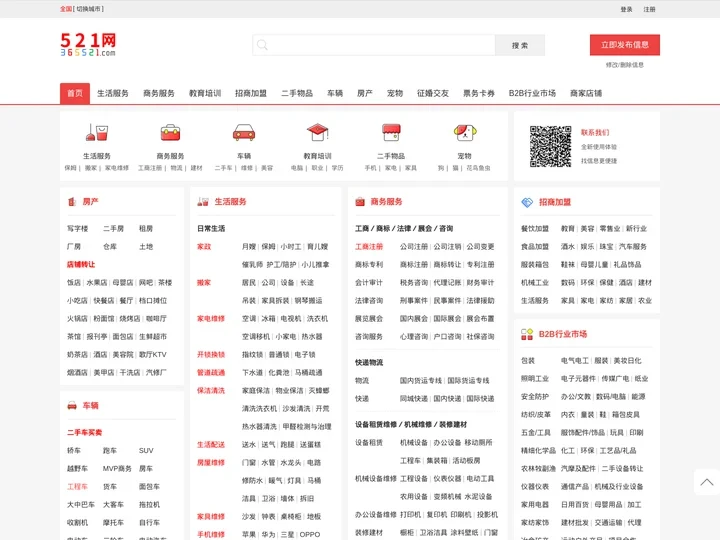Click the 设备租赁 link
Image resolution: width=720 pixels, height=540 pixels.
[369, 442]
